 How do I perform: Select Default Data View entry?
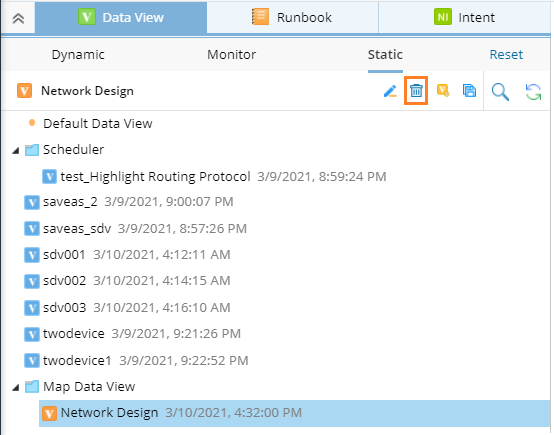point(98,124)
